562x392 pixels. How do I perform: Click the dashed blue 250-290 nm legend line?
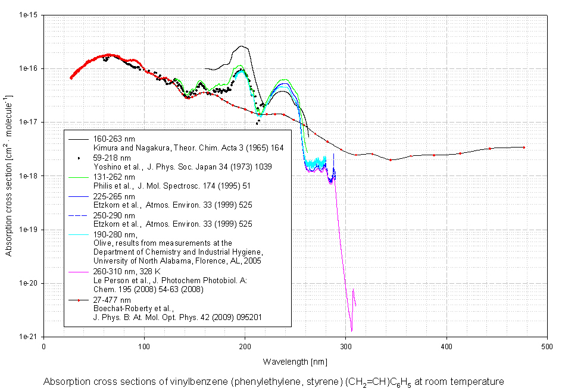pyautogui.click(x=79, y=216)
